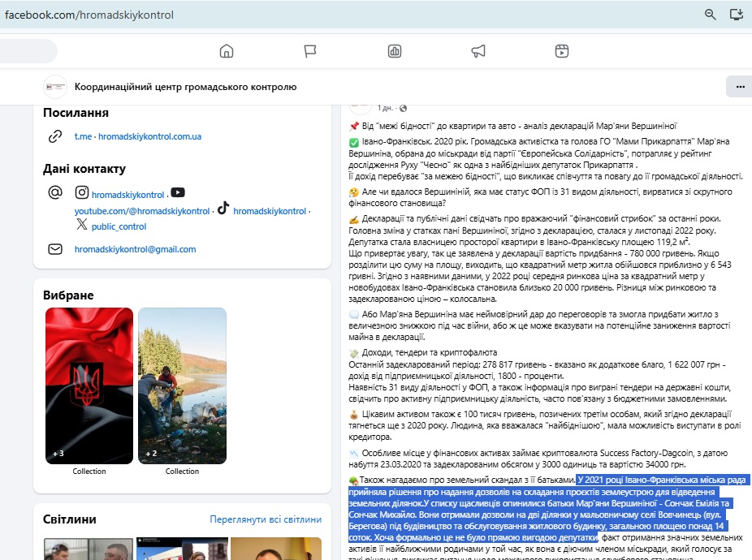Screen dimensions: 752x560
Task: Click the TikTok icon in contact details
Action: pyautogui.click(x=223, y=210)
